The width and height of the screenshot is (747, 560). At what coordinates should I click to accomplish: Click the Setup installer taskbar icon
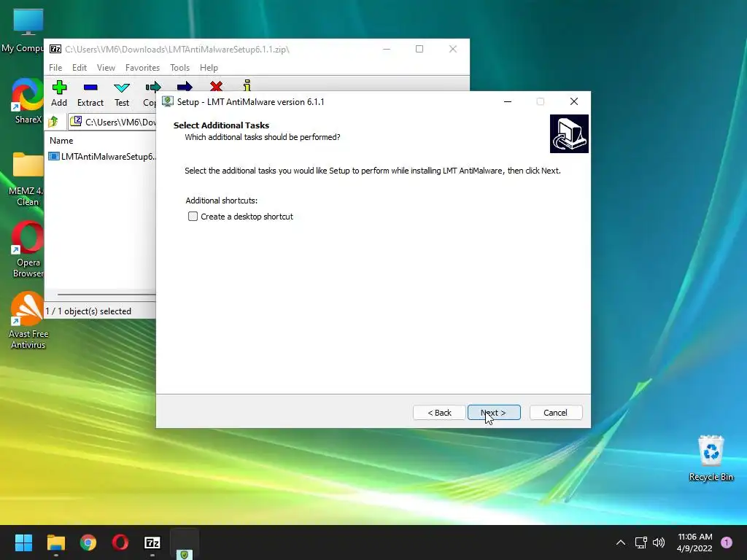[x=185, y=543]
